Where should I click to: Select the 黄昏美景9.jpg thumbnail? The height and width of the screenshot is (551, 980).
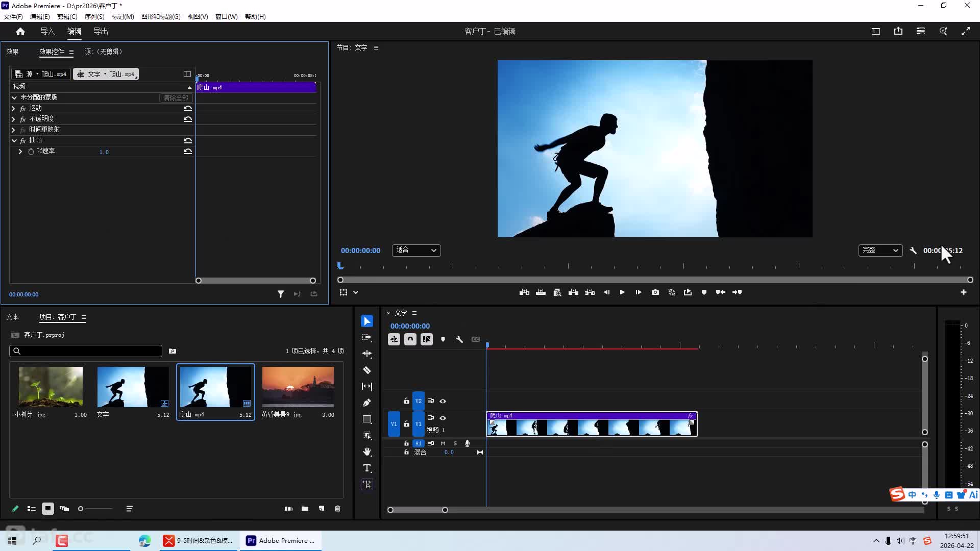298,387
